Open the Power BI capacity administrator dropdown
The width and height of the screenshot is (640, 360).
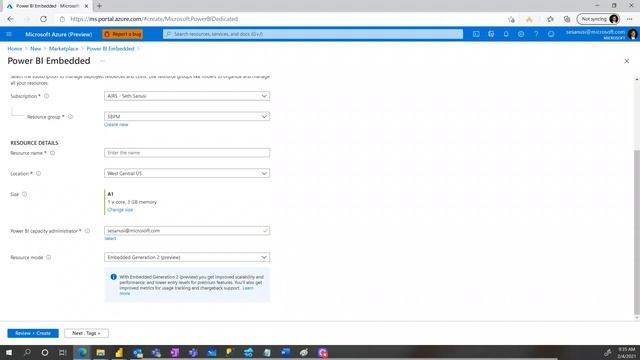(187, 231)
